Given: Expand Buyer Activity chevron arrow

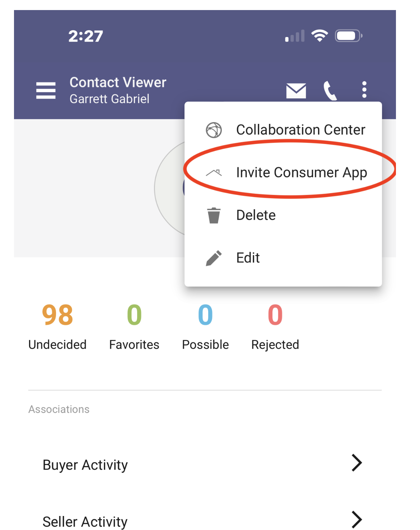Looking at the screenshot, I should tap(356, 463).
